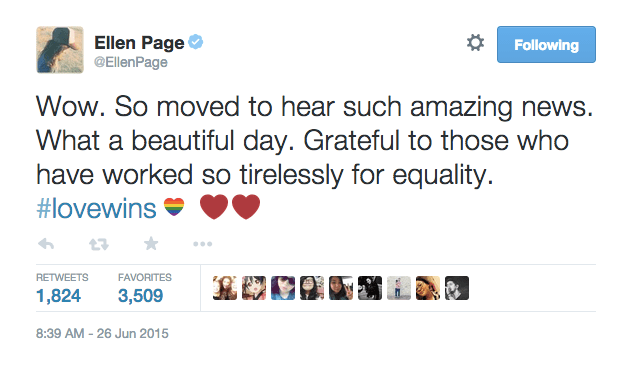The image size is (633, 372).
Task: View the 1,824 retweets count
Action: pos(59,296)
